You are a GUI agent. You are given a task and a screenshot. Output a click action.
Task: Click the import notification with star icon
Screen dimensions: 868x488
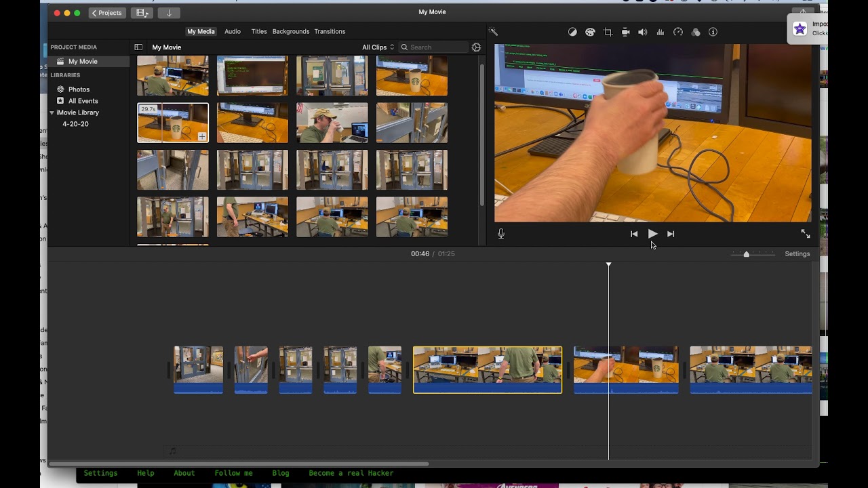pos(807,28)
